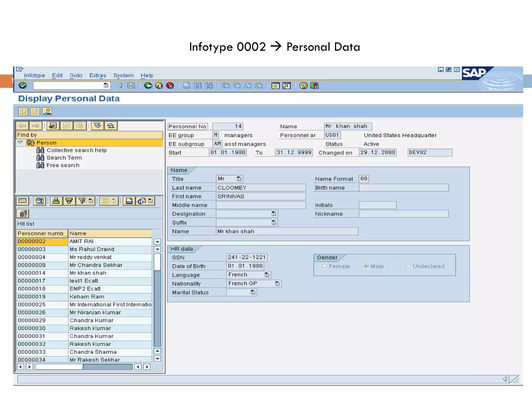This screenshot has width=532, height=399.
Task: Click scroll down arrow at bottom of hit list
Action: pos(157,359)
